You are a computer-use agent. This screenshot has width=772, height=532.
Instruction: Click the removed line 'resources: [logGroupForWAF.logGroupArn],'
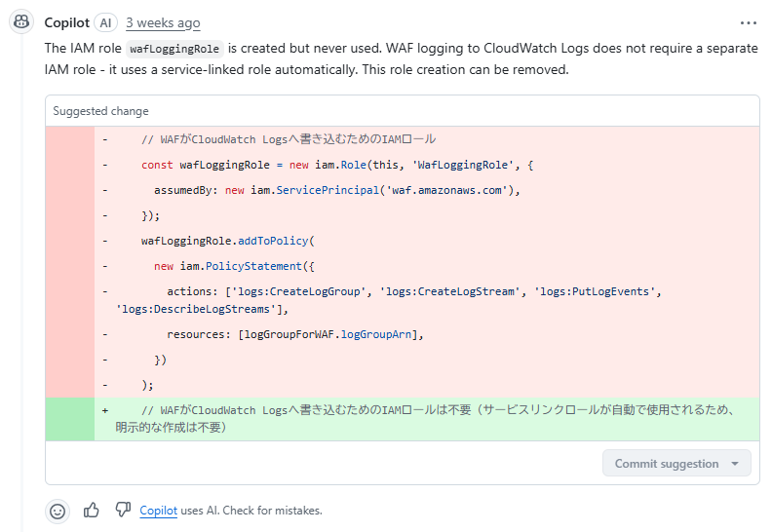click(x=403, y=334)
